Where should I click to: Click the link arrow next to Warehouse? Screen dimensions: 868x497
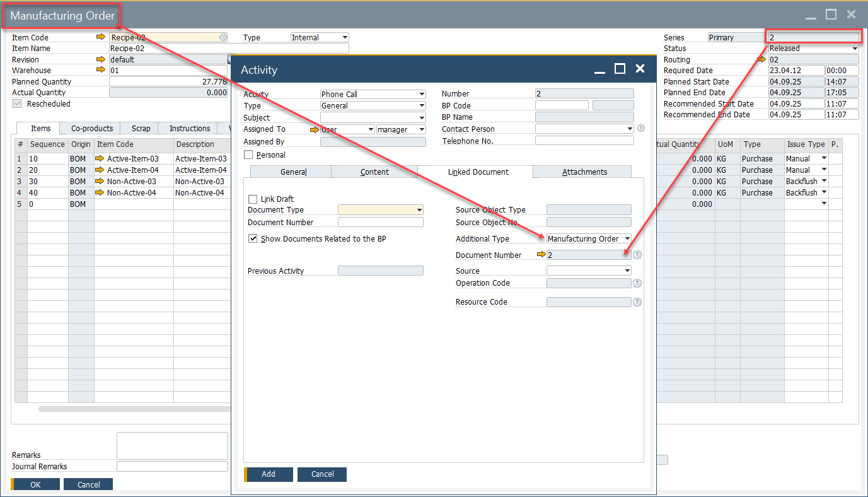(x=101, y=70)
